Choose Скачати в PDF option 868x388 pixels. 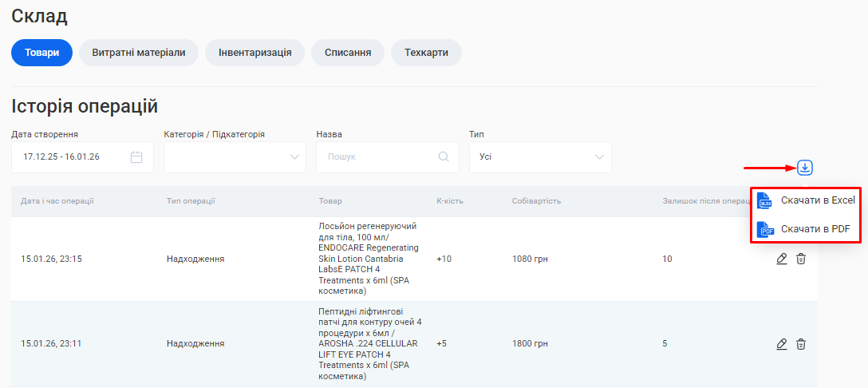coord(815,229)
